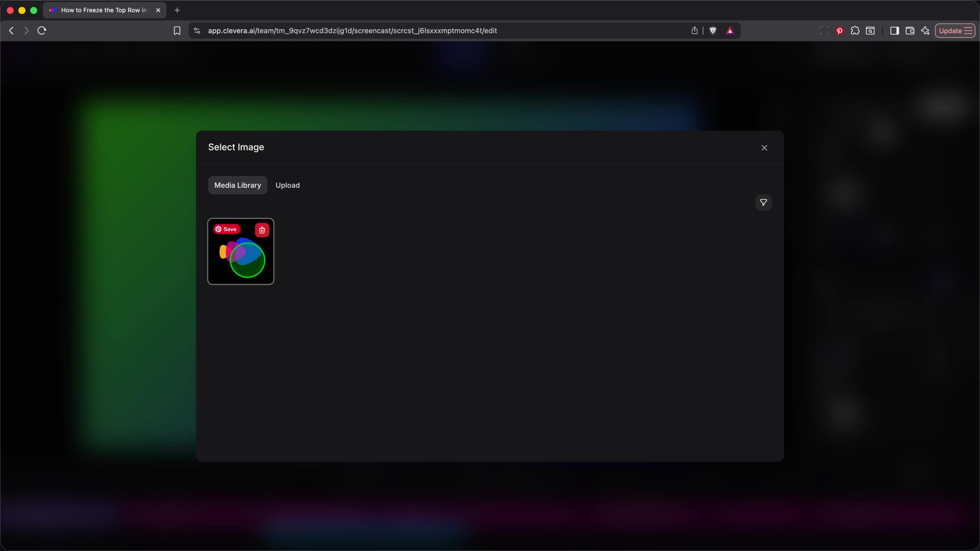Reload the page
Viewport: 980px width, 551px height.
coord(42,31)
